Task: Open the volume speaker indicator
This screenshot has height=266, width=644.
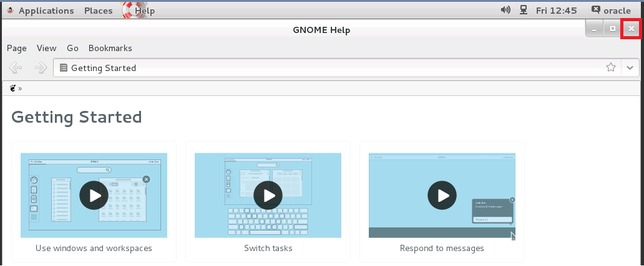Action: (505, 10)
